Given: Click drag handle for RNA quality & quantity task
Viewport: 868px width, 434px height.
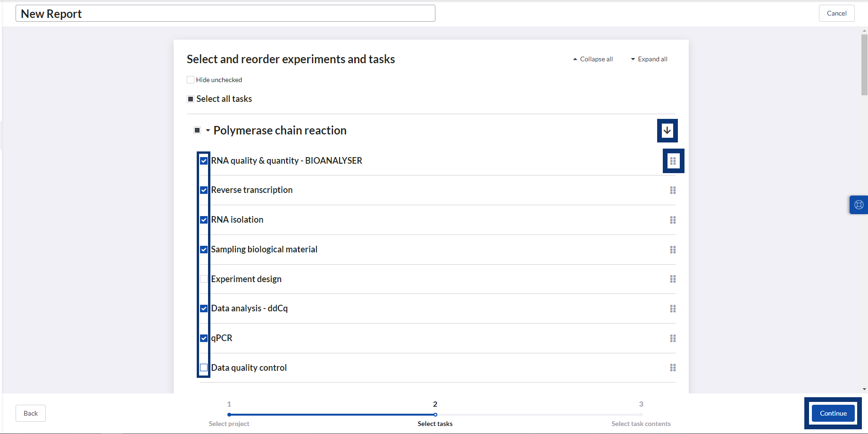Looking at the screenshot, I should pos(673,161).
